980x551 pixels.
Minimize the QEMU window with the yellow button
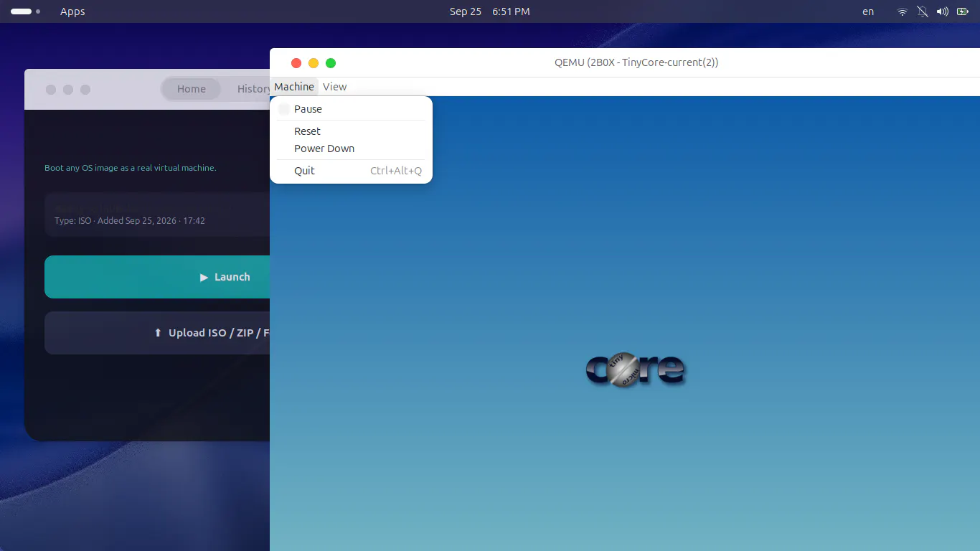(314, 63)
